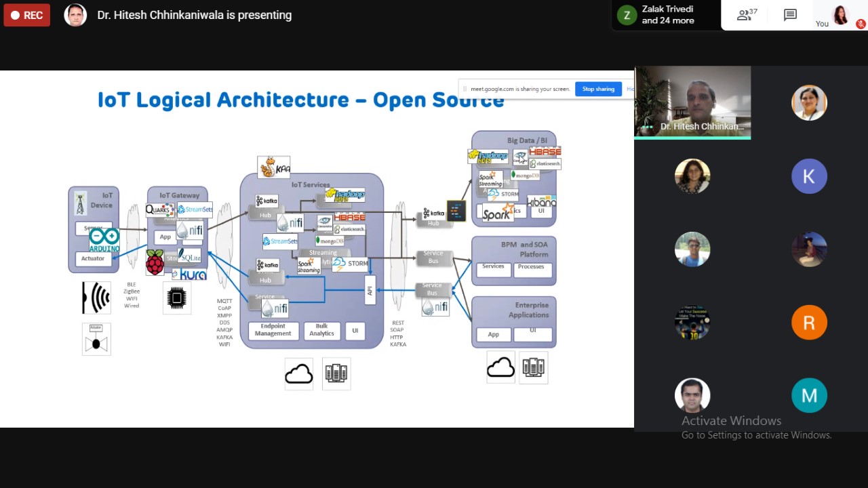Click the orange R participant avatar
This screenshot has width=868, height=488.
[x=809, y=323]
